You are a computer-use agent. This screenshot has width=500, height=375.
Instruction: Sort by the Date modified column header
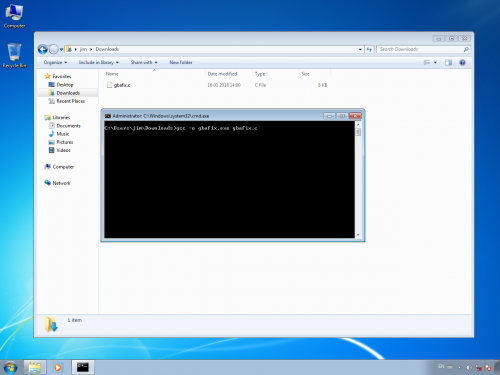pyautogui.click(x=222, y=74)
